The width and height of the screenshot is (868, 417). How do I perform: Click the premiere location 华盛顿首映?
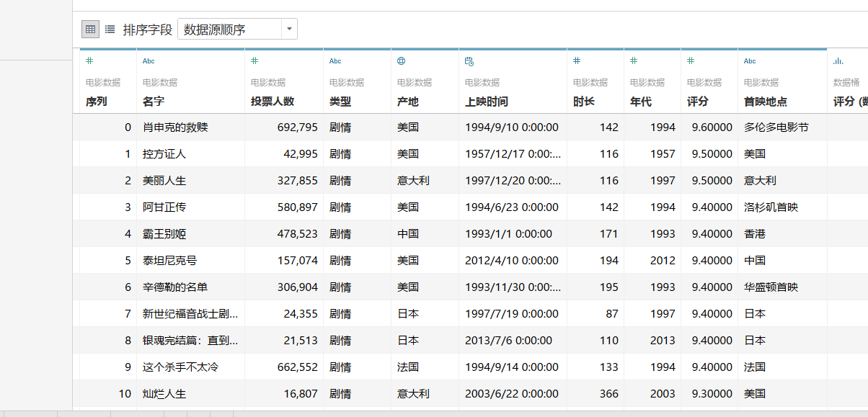(x=771, y=287)
